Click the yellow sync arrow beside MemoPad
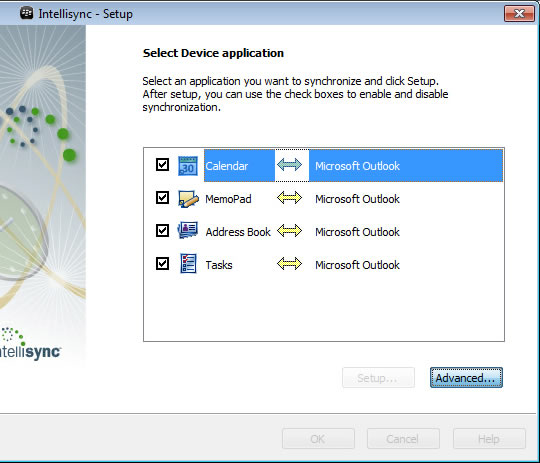The image size is (540, 463). click(x=289, y=198)
